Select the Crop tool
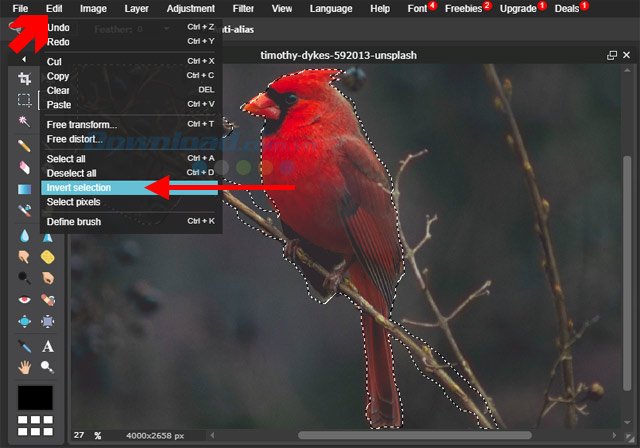640x448 pixels. coord(24,78)
